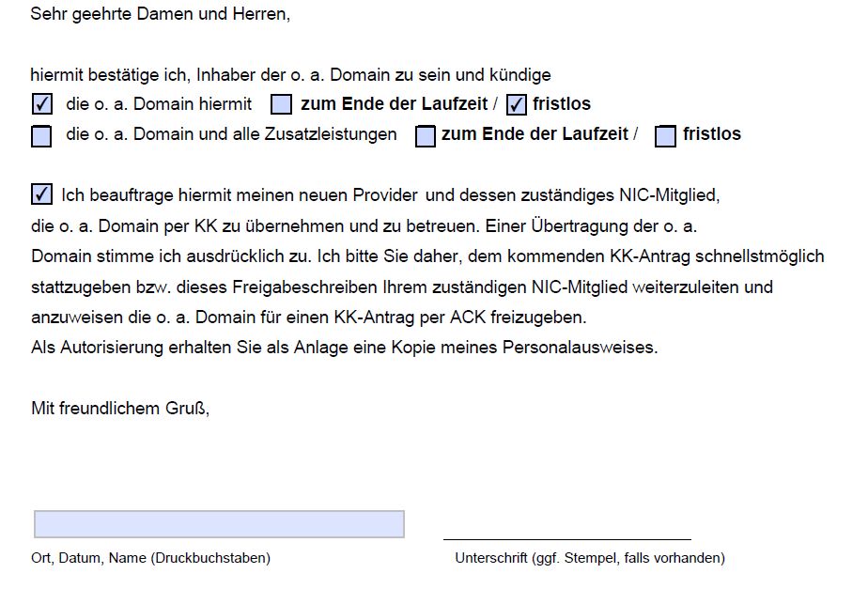The height and width of the screenshot is (589, 868).
Task: Click 'die o. a. Domain und alle Zusatzleistungen' text
Action: pos(231,134)
